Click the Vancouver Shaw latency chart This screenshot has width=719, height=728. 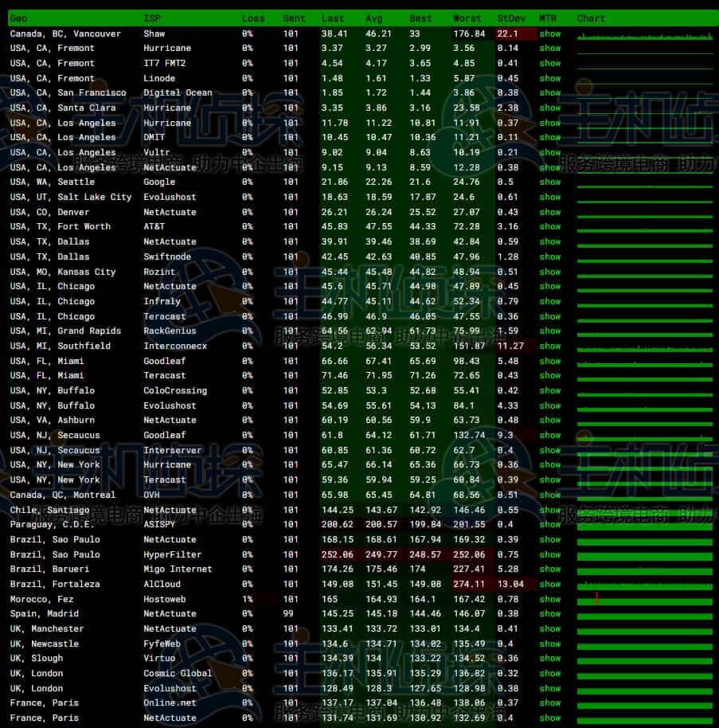pos(645,35)
